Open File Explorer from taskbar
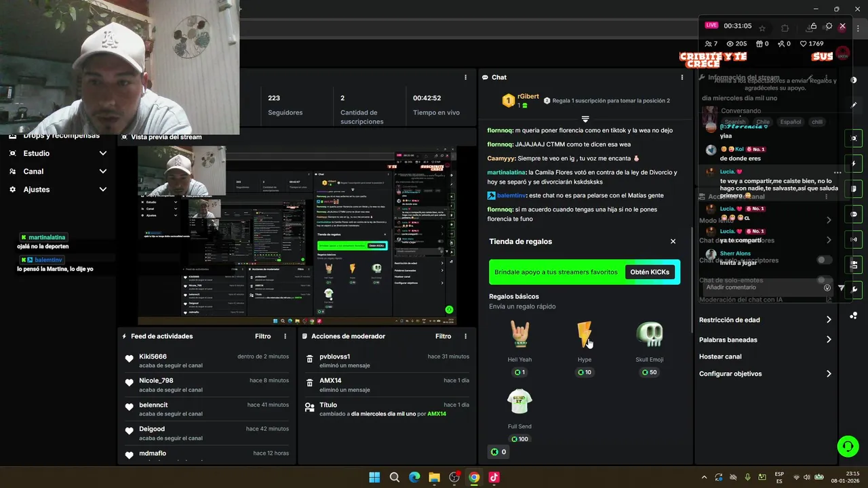 (434, 477)
